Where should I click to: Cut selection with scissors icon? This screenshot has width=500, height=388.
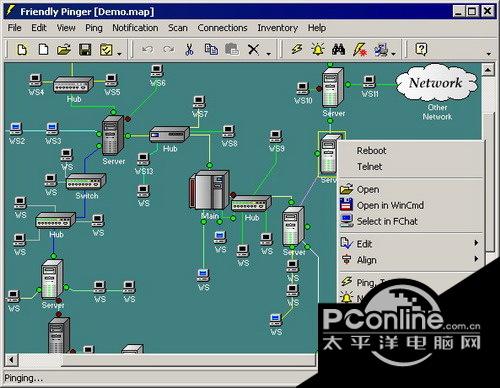(190, 50)
